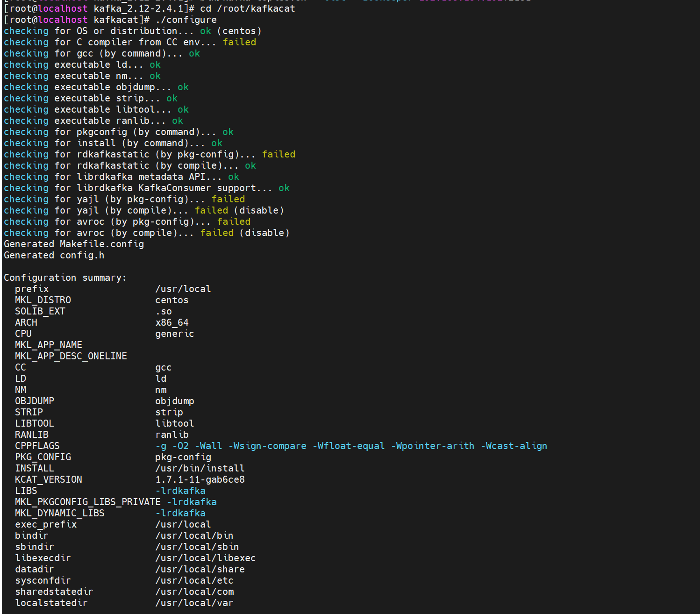Click the 'librdkafka metadata API' line
This screenshot has height=614, width=700.
(x=121, y=177)
